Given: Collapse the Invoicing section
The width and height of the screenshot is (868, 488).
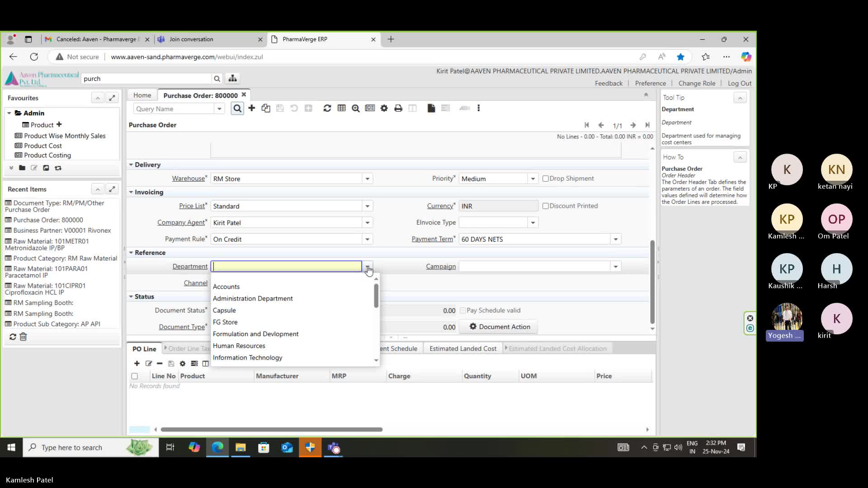Looking at the screenshot, I should click(131, 192).
